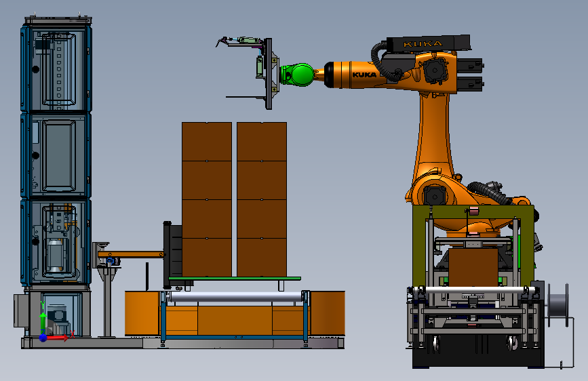Select the top section of blue cabinet tower
Image resolution: width=588 pixels, height=381 pixels.
point(56,68)
